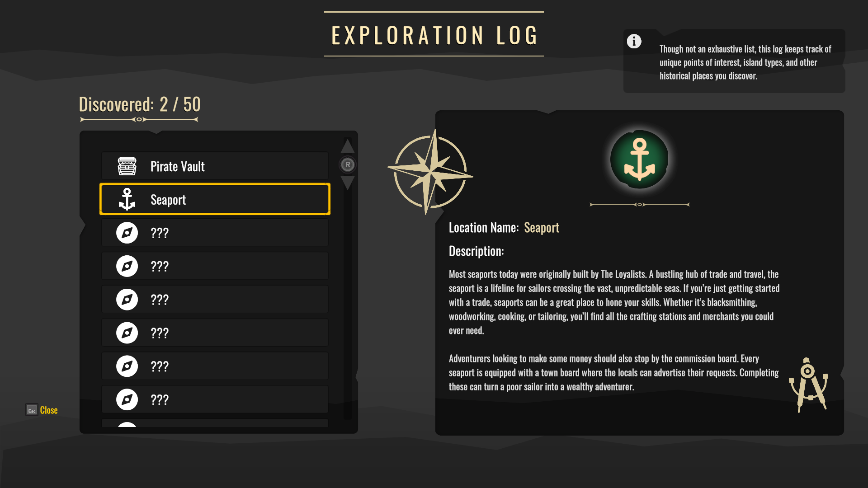Click the compass rose decoration
This screenshot has width=868, height=488.
click(430, 172)
